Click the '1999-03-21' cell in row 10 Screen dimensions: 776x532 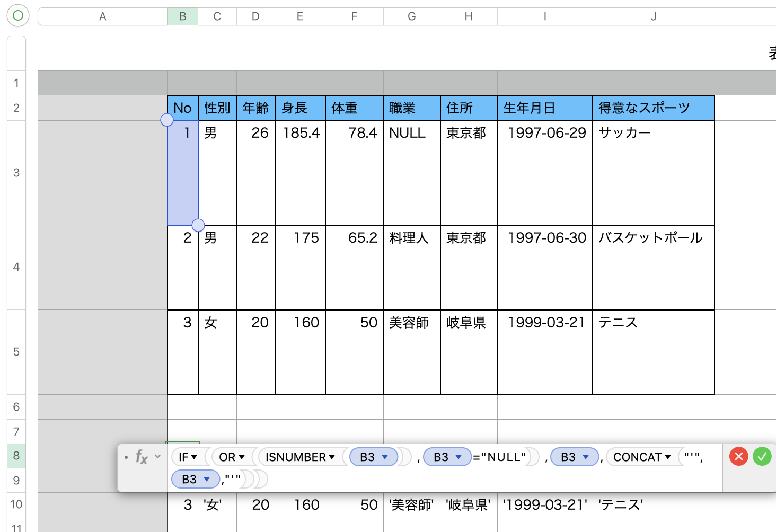point(544,504)
